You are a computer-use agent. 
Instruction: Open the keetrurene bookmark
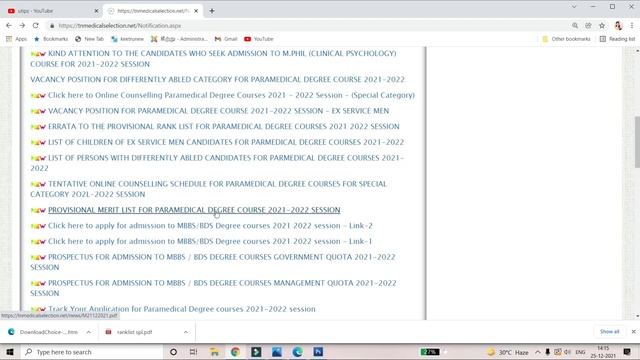coord(128,39)
